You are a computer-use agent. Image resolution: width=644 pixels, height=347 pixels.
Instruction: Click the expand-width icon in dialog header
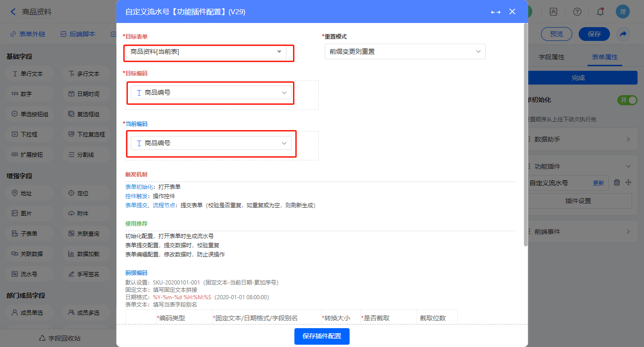click(x=495, y=12)
